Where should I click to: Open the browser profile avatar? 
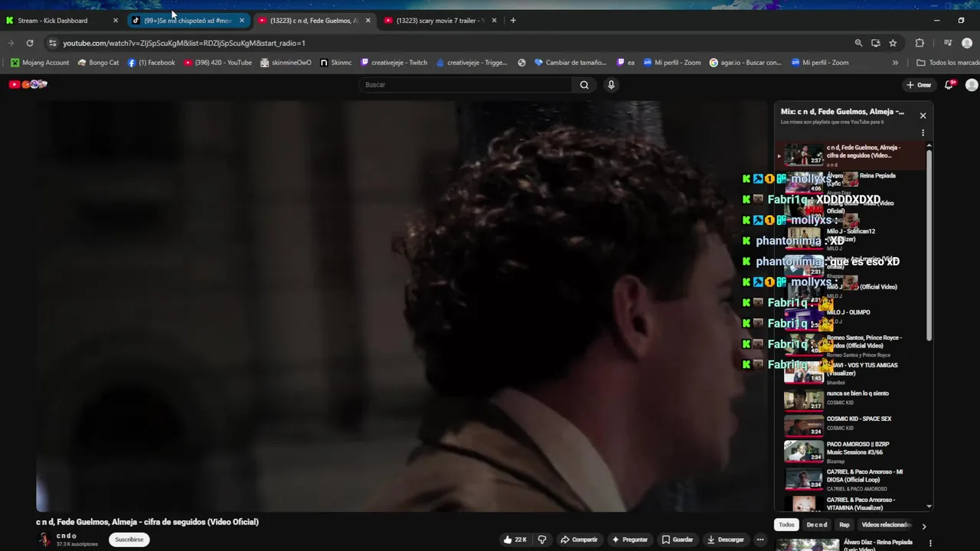pos(967,43)
